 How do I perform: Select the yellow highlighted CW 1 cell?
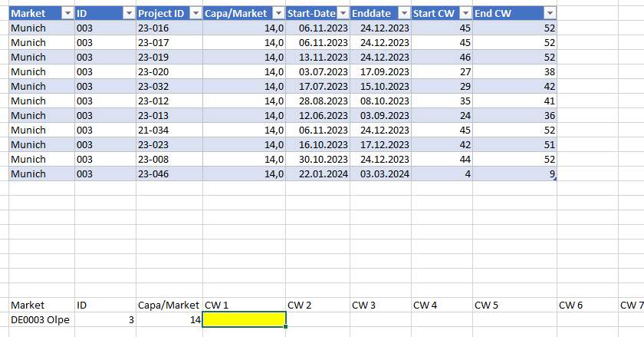pyautogui.click(x=245, y=319)
